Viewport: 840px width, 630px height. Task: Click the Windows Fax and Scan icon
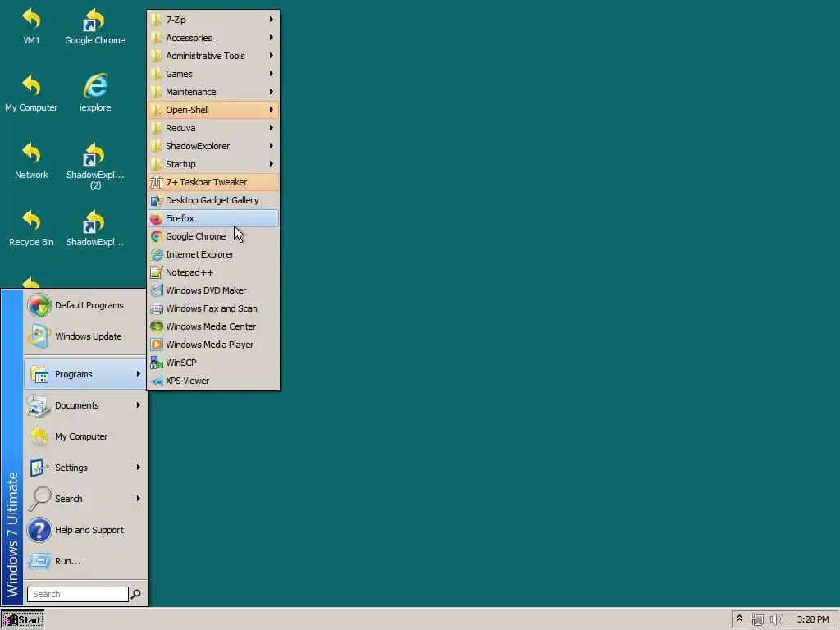[x=156, y=308]
